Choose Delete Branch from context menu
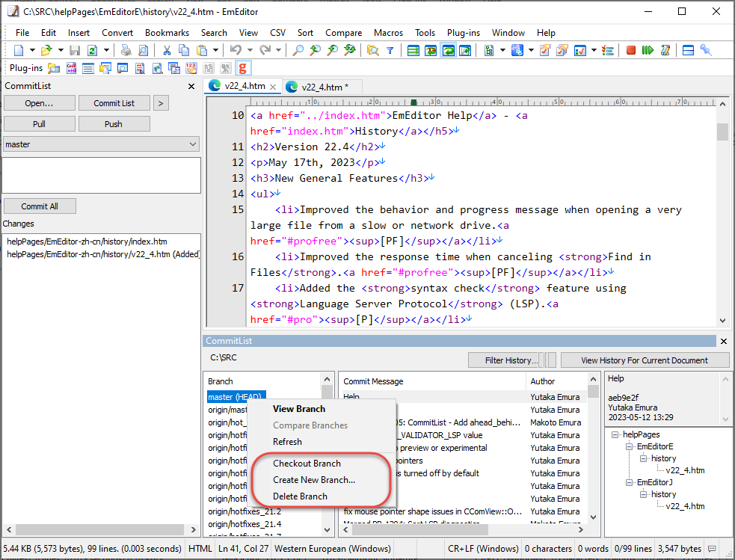 [300, 496]
